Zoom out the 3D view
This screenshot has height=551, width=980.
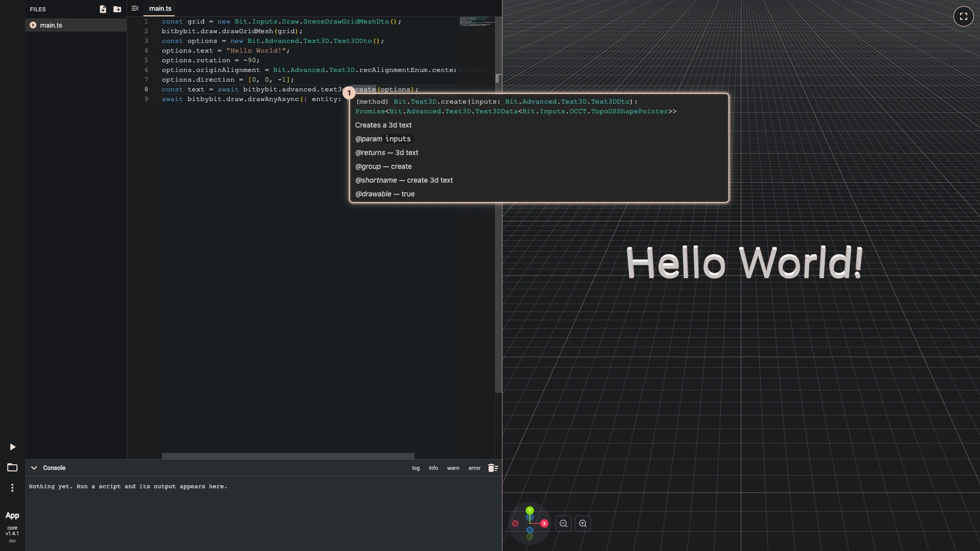563,523
